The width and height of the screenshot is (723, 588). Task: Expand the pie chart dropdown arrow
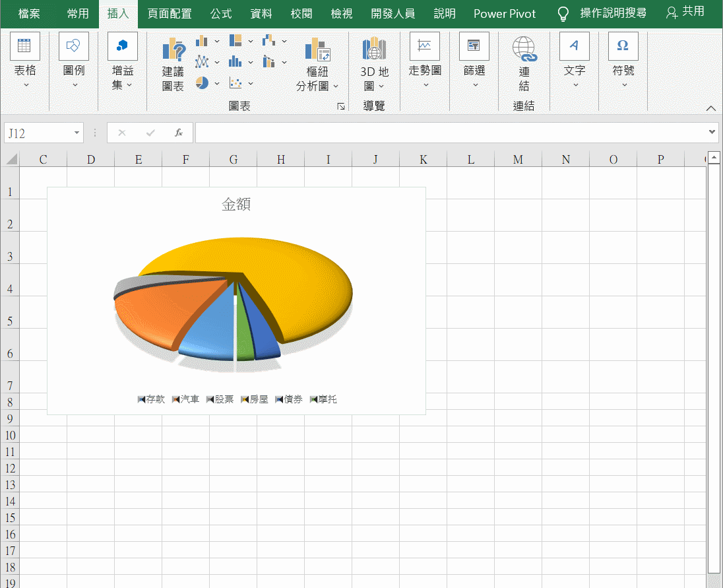[217, 83]
